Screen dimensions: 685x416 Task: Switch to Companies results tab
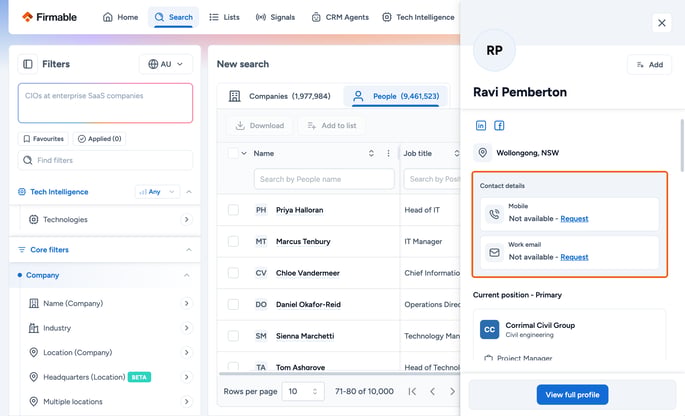(280, 96)
